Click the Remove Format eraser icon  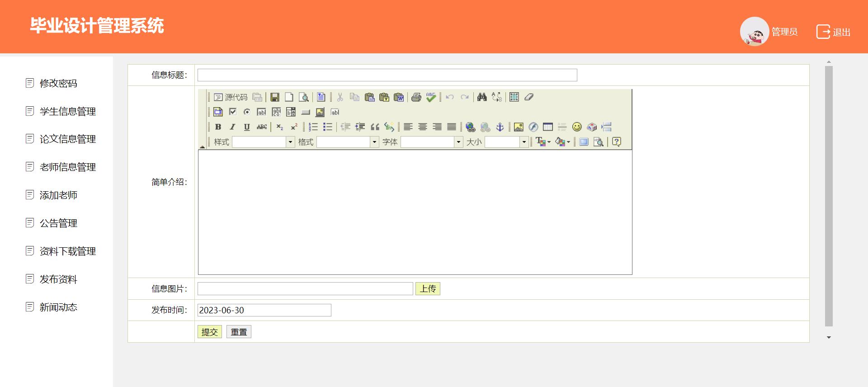click(x=529, y=97)
